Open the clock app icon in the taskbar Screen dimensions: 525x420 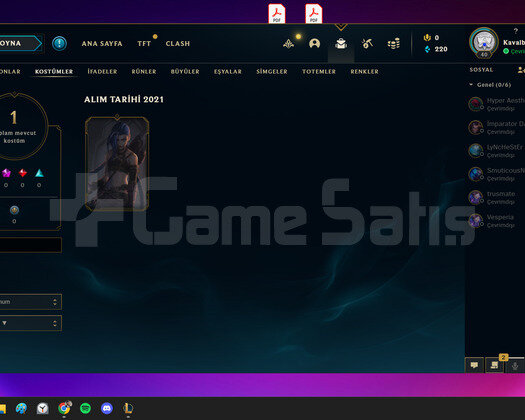coord(43,408)
